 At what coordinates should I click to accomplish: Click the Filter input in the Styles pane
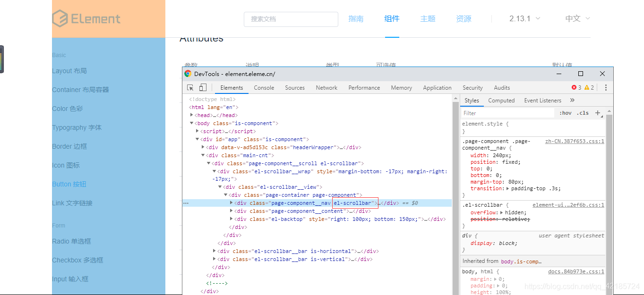[x=506, y=113]
